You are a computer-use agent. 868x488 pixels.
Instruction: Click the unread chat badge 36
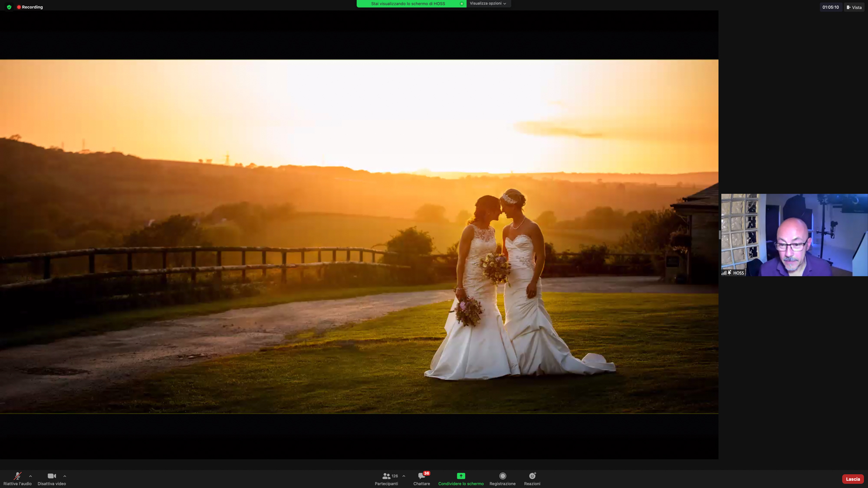(427, 473)
